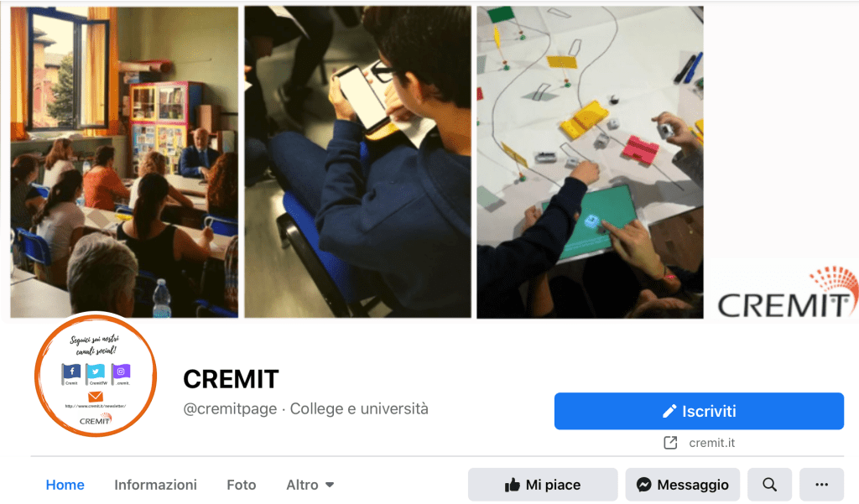Follow the cremit.it website link

[711, 443]
